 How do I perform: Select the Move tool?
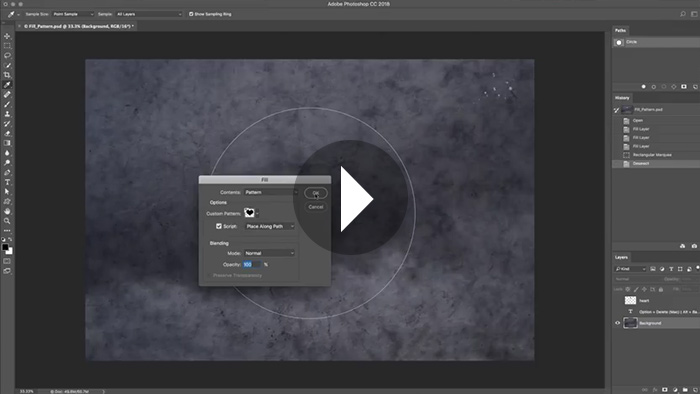pos(7,36)
